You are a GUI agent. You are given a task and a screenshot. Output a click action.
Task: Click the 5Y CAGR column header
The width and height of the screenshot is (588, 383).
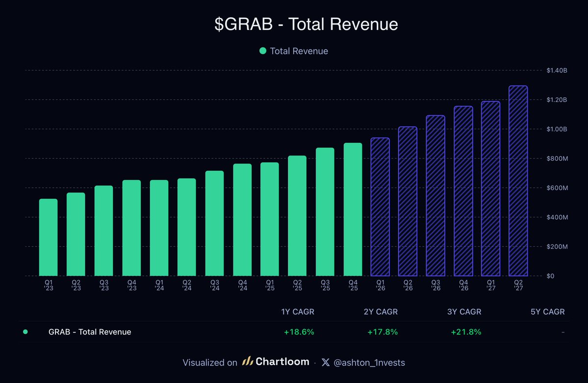pos(547,312)
